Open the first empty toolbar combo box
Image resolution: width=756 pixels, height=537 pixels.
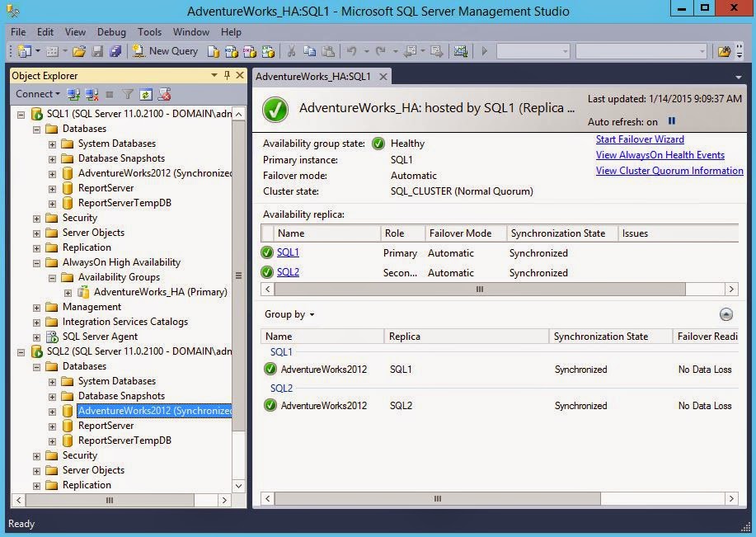[x=533, y=51]
